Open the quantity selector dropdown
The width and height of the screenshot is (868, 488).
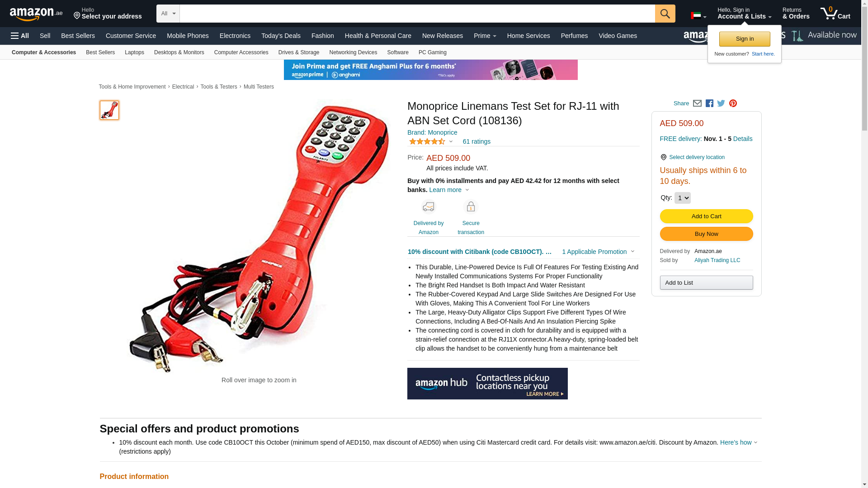click(682, 198)
